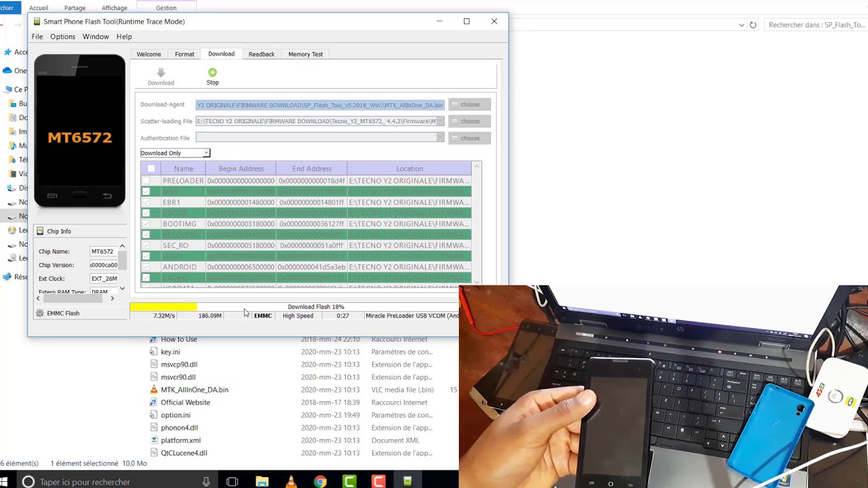868x488 pixels.
Task: Toggle the UBOOT partition checkbox
Action: 146,213
